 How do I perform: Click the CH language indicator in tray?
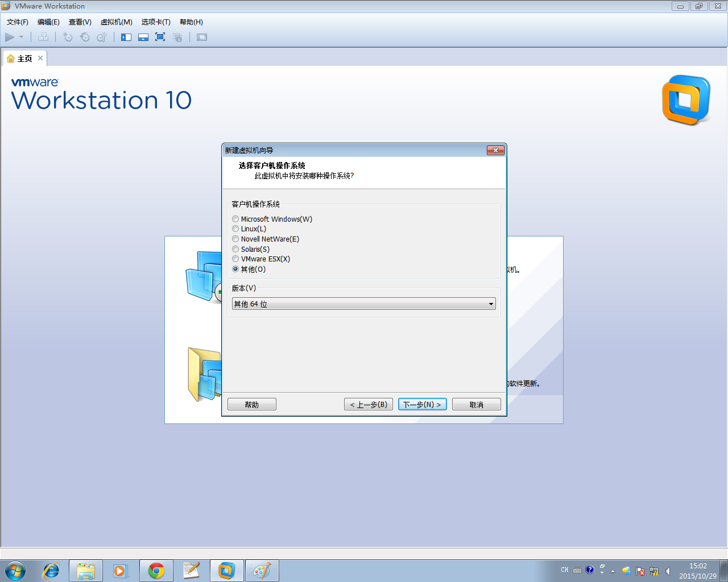pos(565,569)
